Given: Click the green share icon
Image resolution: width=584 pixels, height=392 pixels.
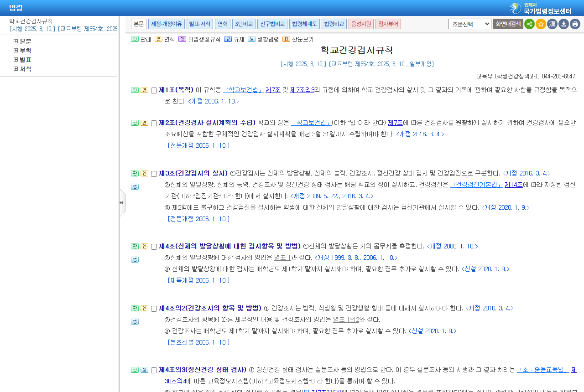Looking at the screenshot, I should click(529, 24).
